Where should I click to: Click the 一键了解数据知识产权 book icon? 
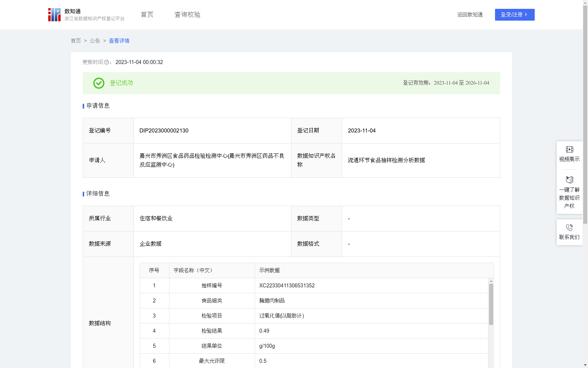click(x=569, y=180)
